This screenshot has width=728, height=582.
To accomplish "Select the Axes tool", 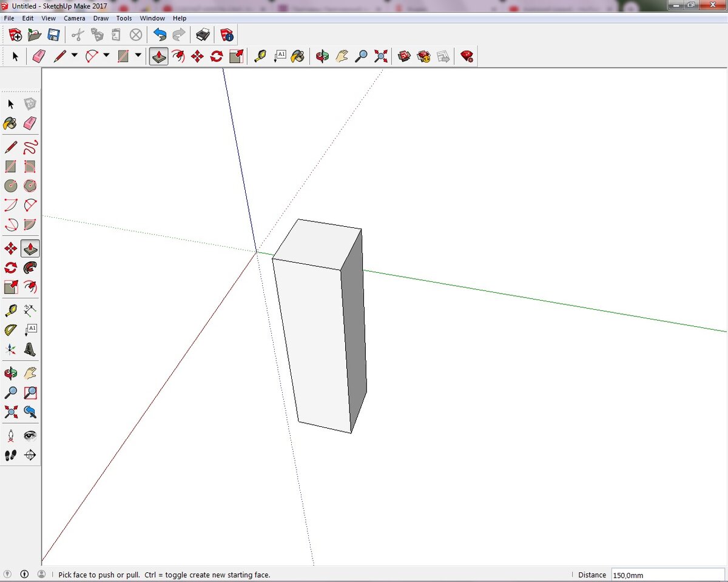I will pos(11,349).
